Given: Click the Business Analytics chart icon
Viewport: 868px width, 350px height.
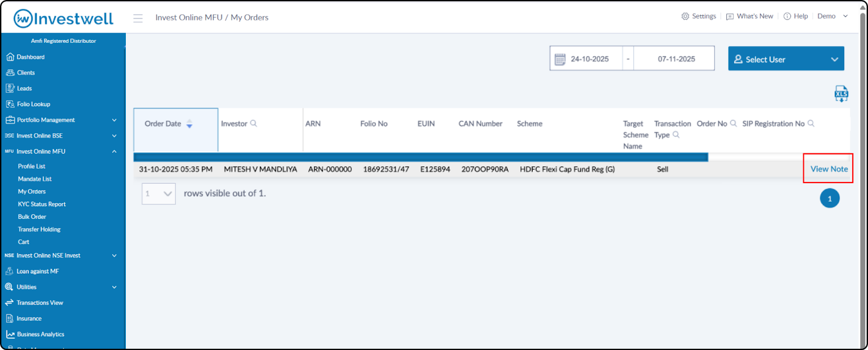Looking at the screenshot, I should [x=10, y=334].
